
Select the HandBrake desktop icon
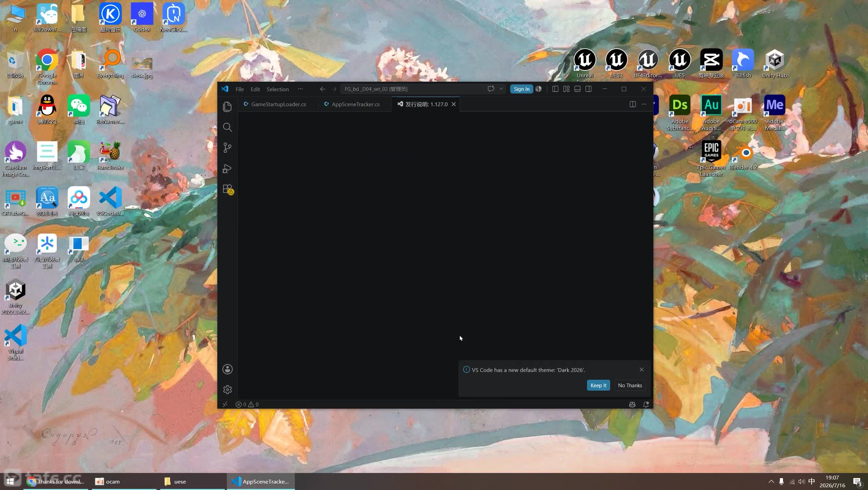coord(110,156)
